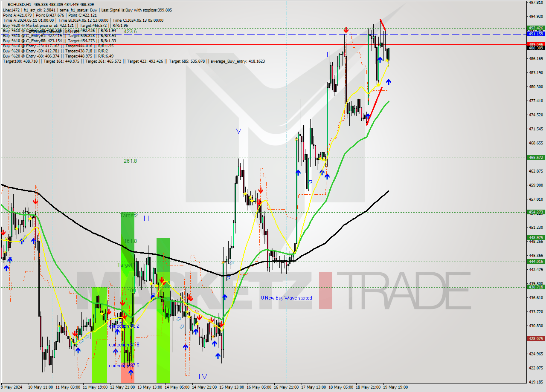Click the 'I I I' wave label
The width and height of the screenshot is (546, 392).
[x=148, y=218]
